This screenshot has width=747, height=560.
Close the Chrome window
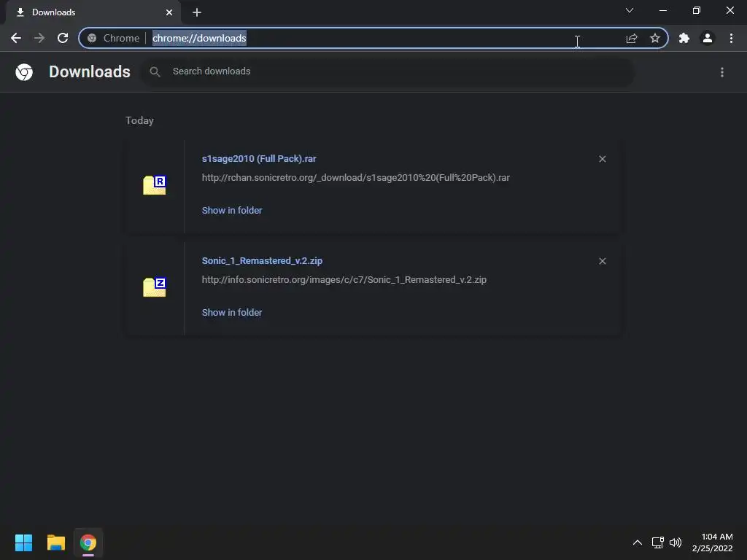729,10
